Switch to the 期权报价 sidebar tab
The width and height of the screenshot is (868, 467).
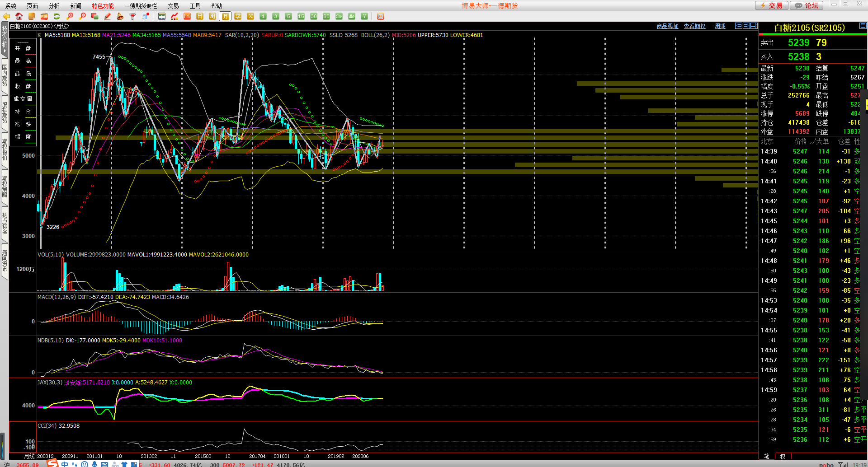pos(5,150)
